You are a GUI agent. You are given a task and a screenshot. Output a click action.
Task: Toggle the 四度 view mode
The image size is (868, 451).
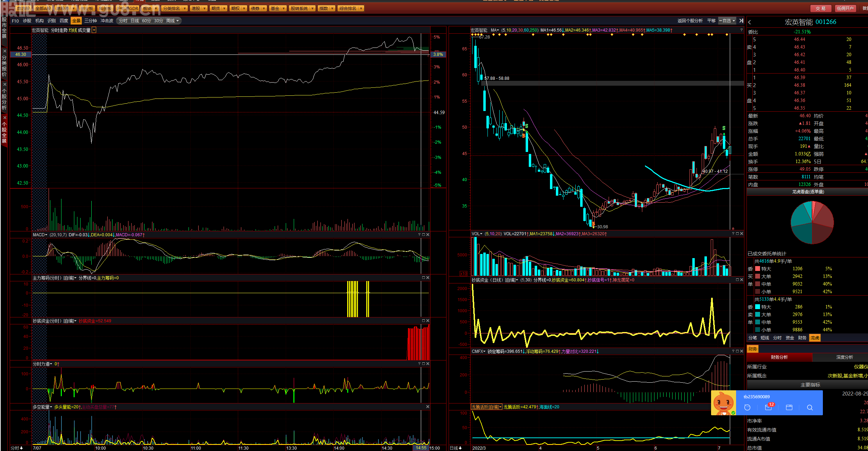[64, 21]
